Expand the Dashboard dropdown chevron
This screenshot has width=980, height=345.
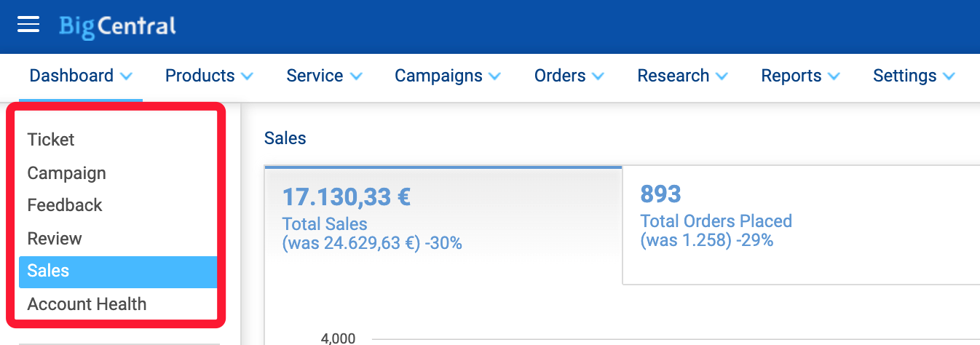point(126,76)
